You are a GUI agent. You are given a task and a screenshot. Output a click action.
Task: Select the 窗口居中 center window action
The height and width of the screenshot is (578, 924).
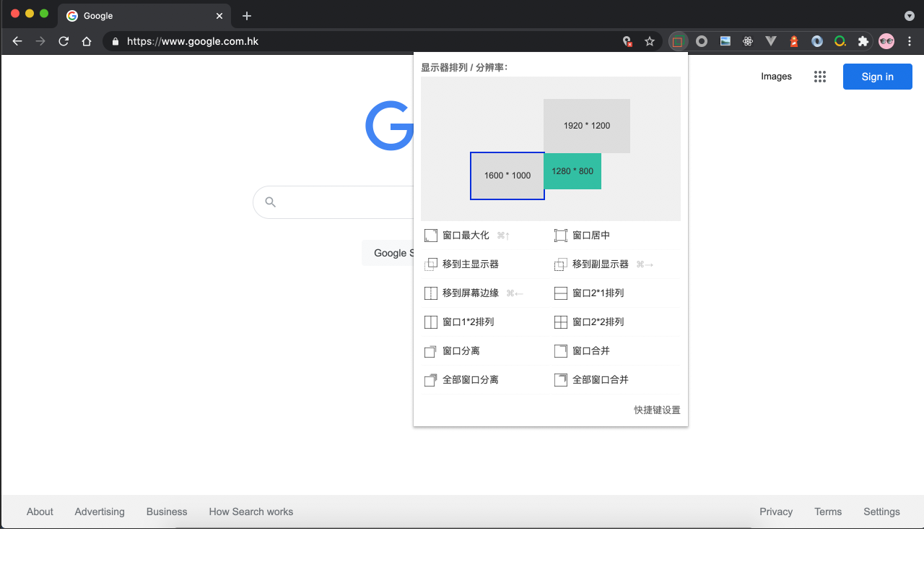click(x=589, y=235)
